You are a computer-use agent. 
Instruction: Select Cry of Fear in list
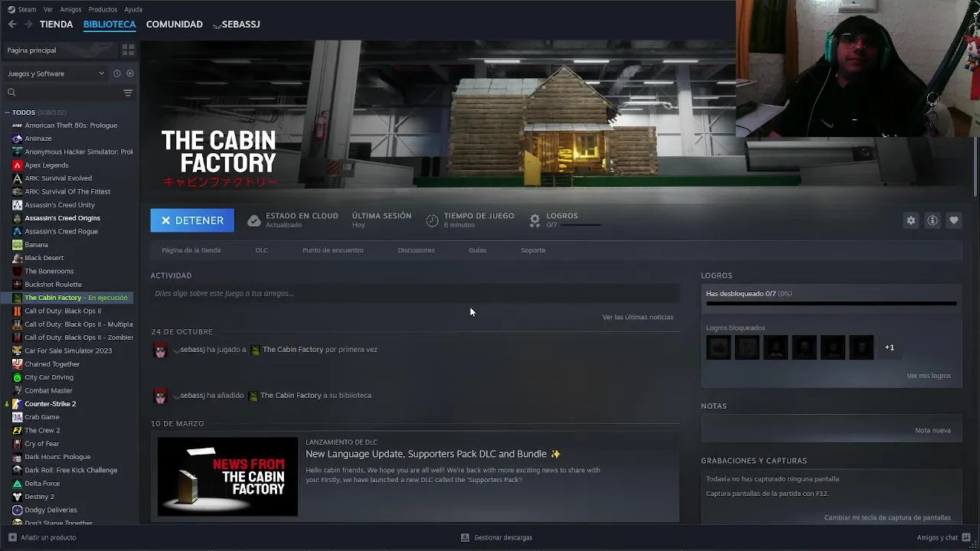[41, 444]
